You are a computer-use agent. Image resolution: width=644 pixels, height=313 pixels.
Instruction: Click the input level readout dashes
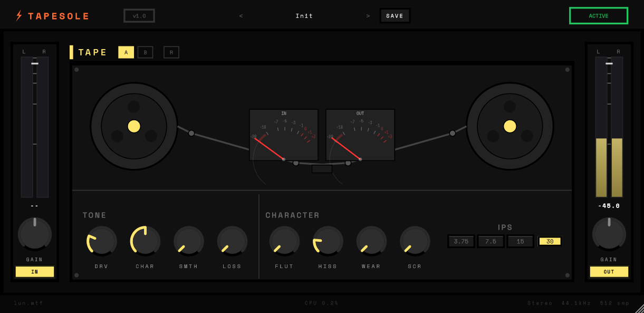pos(35,206)
